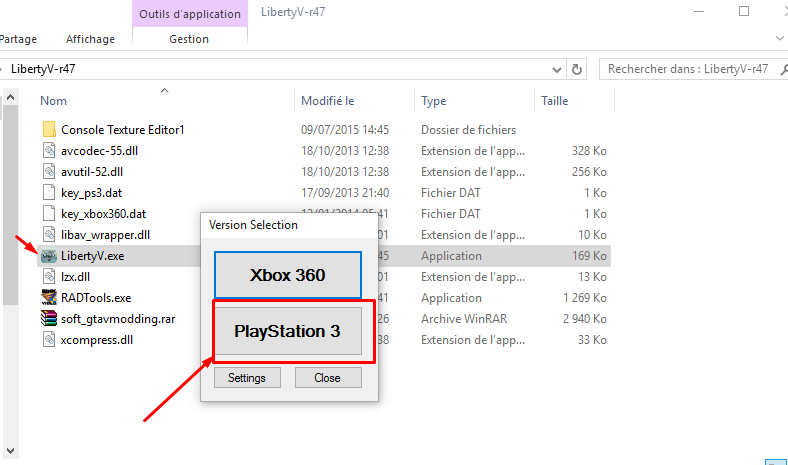Choose Xbox 360 in Version Selection
The width and height of the screenshot is (788, 465).
coord(287,275)
